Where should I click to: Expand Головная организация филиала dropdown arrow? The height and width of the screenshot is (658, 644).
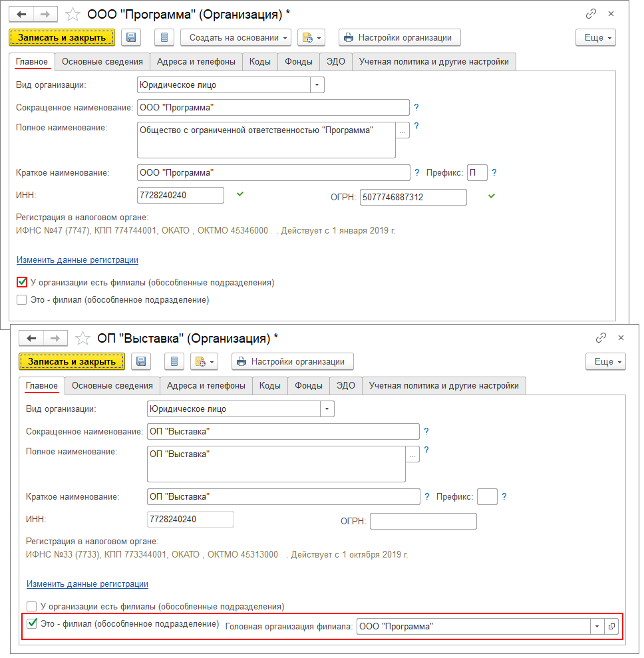[597, 627]
